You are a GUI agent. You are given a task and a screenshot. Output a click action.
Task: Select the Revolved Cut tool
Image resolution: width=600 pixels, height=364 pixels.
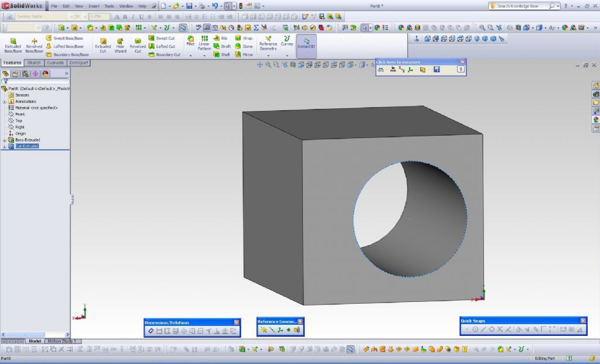[138, 46]
